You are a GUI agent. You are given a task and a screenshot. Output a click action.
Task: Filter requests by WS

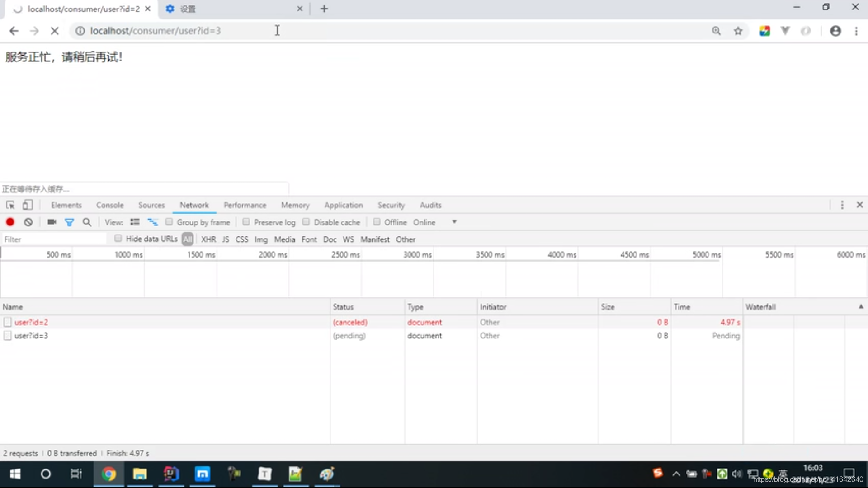[349, 239]
